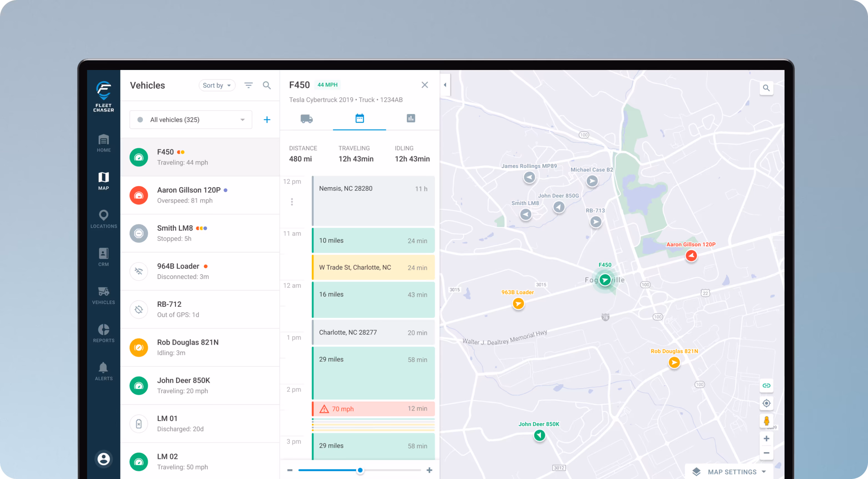
Task: Select LM 02 vehicle row
Action: [200, 461]
